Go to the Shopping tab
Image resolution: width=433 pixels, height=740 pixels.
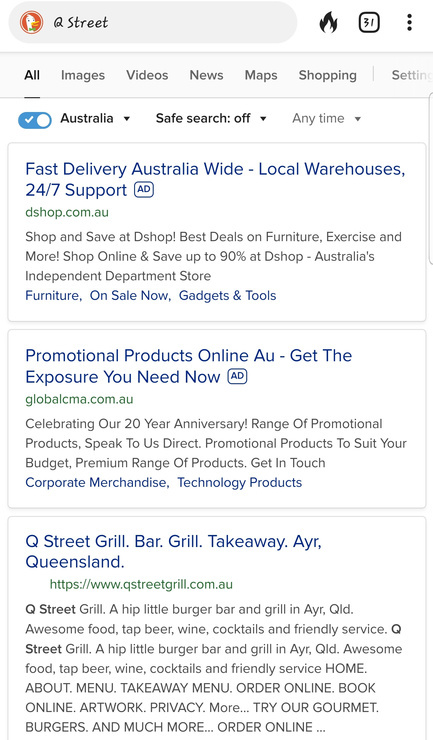[x=327, y=75]
